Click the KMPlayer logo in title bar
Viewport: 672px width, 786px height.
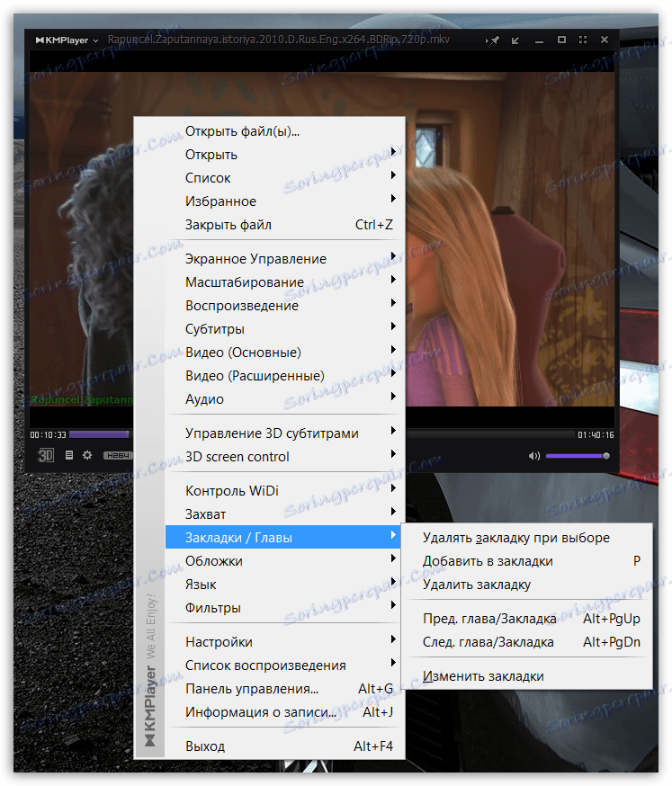coord(62,40)
